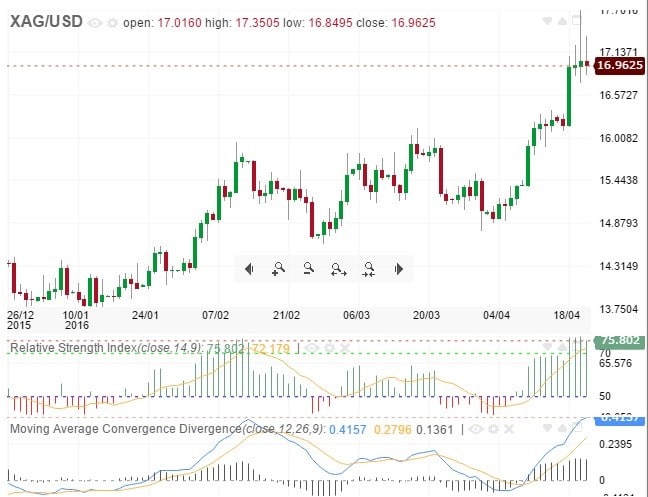The image size is (648, 497).
Task: Hide the Relative Strength Index indicator
Action: click(312, 348)
